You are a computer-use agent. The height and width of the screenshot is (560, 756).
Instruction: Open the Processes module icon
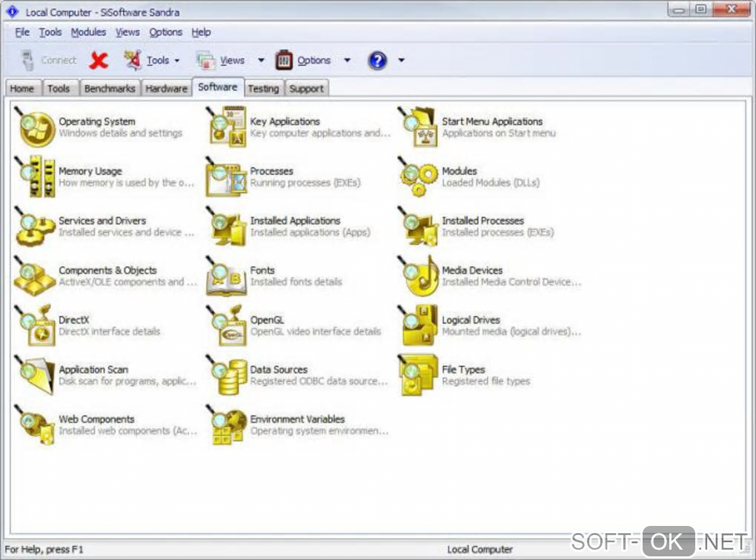tap(227, 177)
